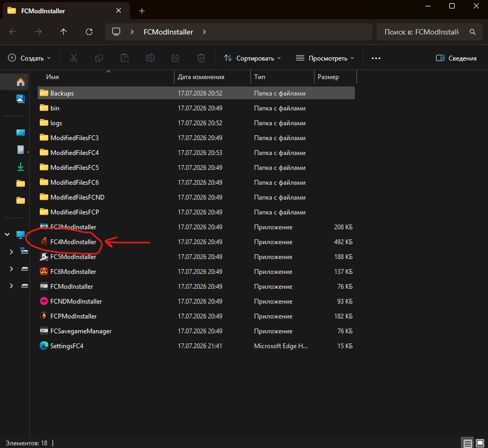This screenshot has height=448, width=488.
Task: Sort by Дата изменения column header
Action: [x=212, y=76]
